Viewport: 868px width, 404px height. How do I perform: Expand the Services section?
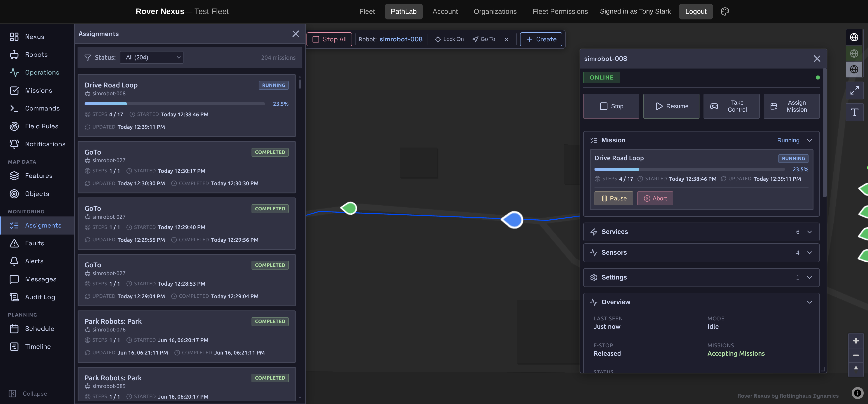click(x=701, y=232)
